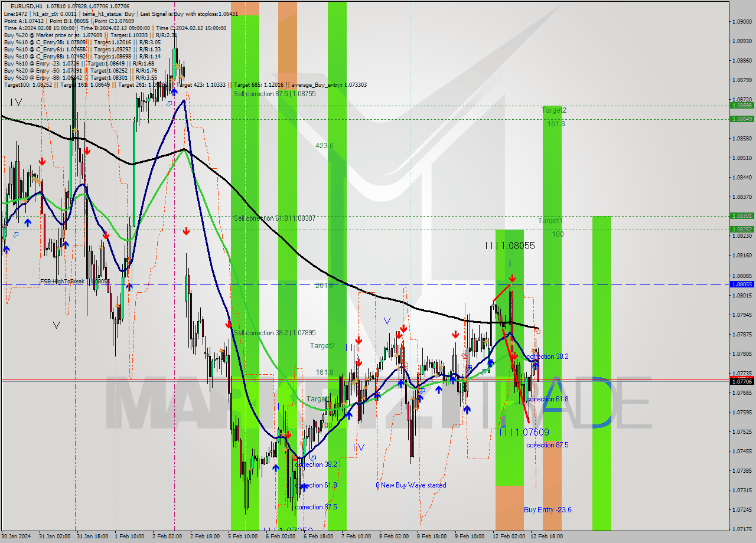Click the 'I I I 1.08055' wave label

[510, 246]
